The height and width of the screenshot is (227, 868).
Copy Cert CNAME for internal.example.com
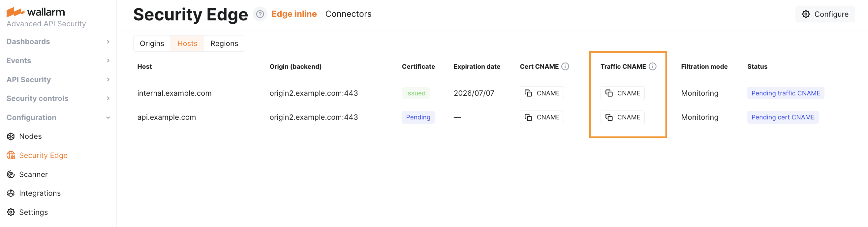(542, 93)
